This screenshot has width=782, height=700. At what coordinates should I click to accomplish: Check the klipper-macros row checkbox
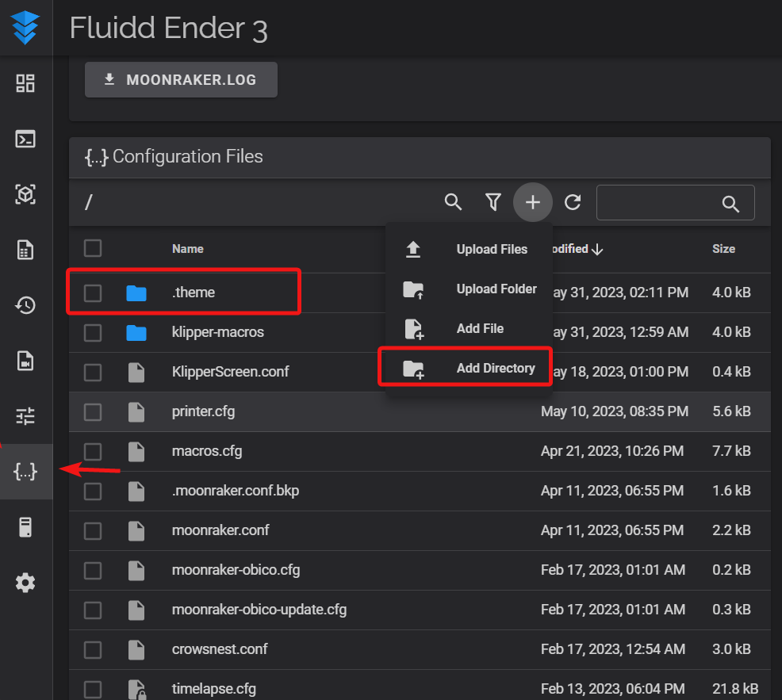[93, 332]
